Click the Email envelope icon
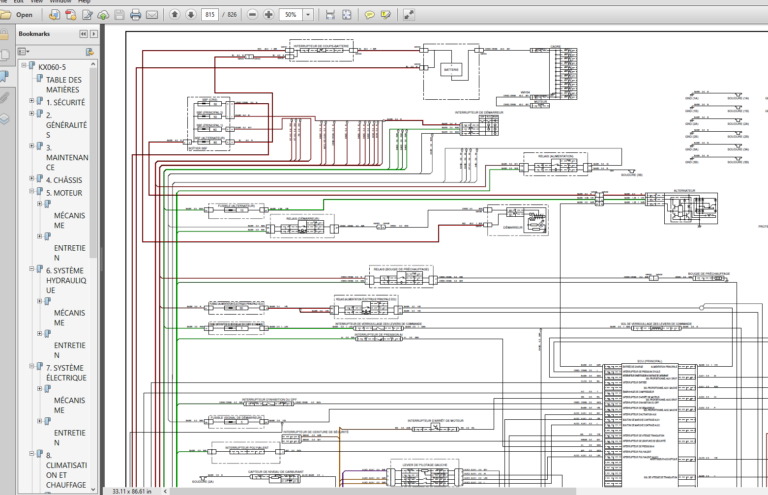Image resolution: width=768 pixels, height=495 pixels. (152, 15)
